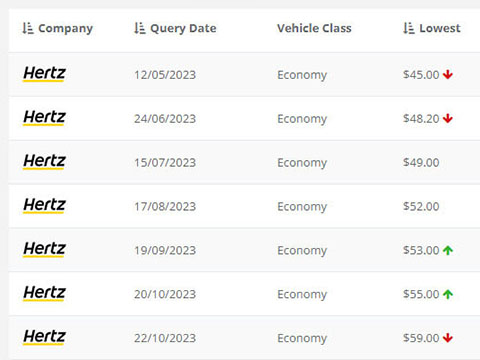Screen dimensions: 480x360
Task: Click the $52.00 lowest price value
Action: 421,206
